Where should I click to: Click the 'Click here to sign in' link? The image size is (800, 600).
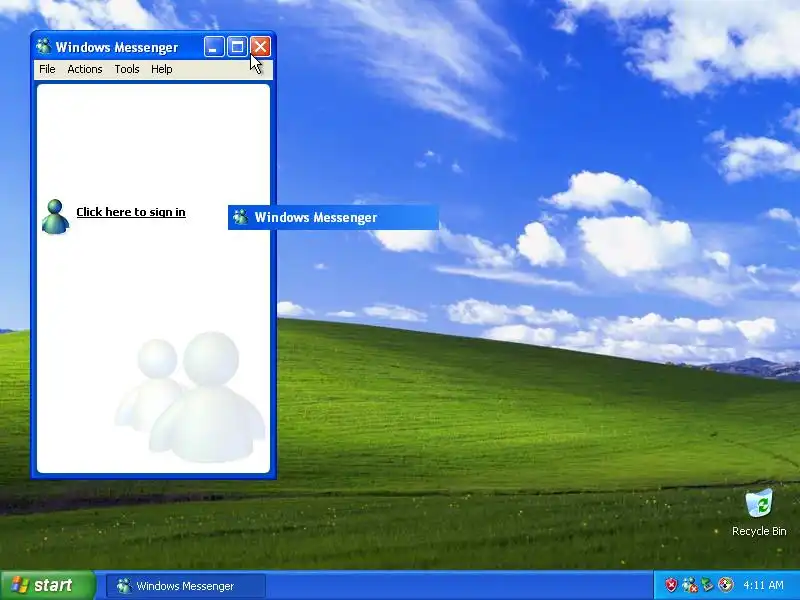pos(131,212)
